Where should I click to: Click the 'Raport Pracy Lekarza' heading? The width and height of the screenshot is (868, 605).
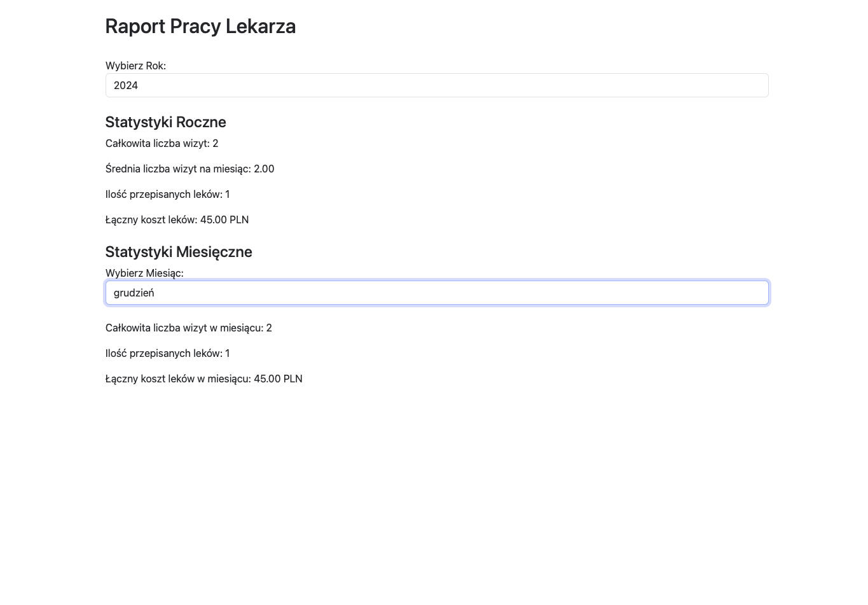(200, 26)
